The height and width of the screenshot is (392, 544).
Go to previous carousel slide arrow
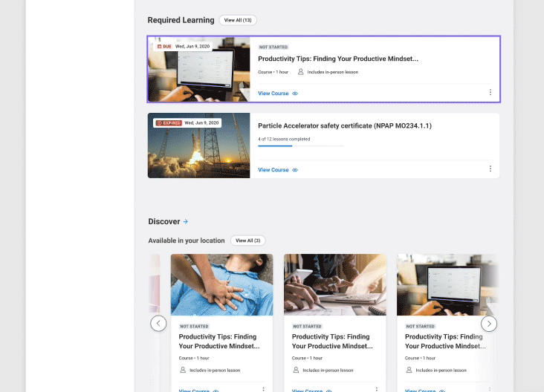(158, 324)
